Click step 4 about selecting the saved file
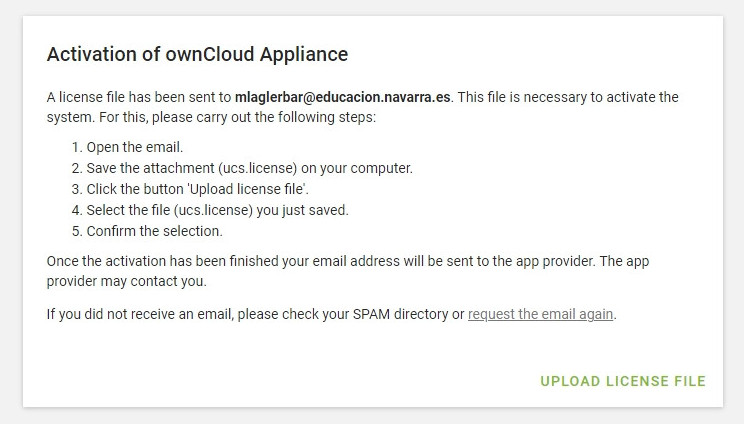 217,210
